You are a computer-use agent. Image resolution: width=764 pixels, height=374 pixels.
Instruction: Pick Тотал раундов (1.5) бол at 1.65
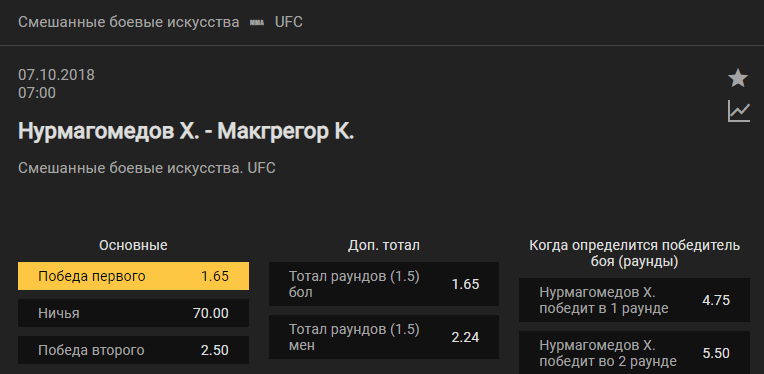(384, 284)
